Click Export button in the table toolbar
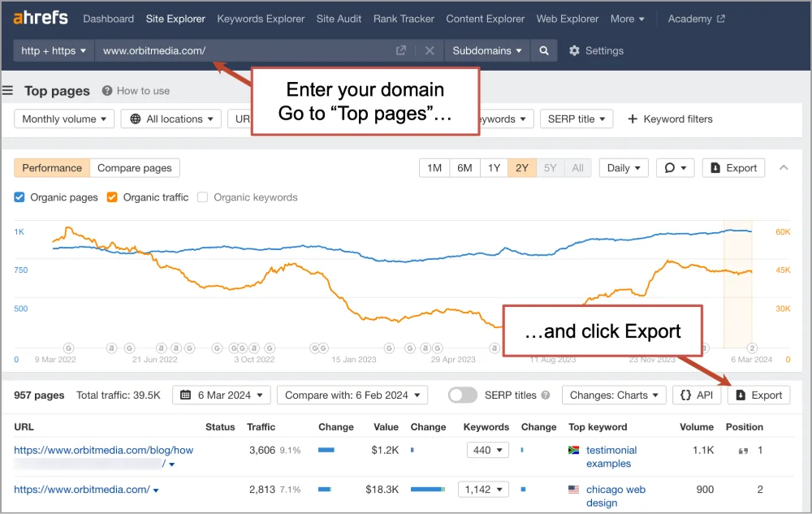This screenshot has height=514, width=812. coord(758,395)
